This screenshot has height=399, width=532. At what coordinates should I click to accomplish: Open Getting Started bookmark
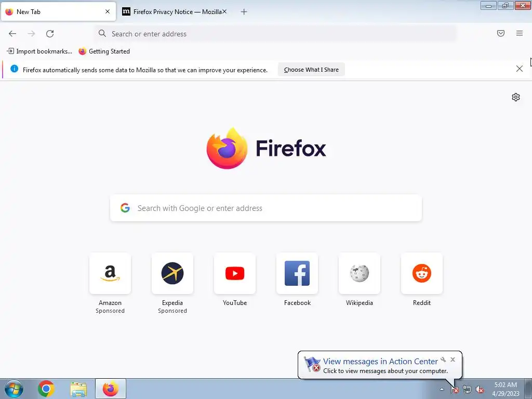tap(104, 51)
